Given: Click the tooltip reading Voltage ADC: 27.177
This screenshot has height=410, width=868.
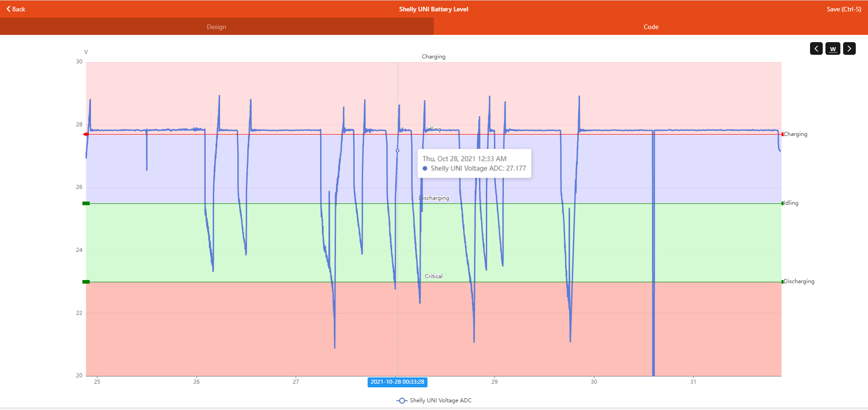Looking at the screenshot, I should pyautogui.click(x=474, y=164).
